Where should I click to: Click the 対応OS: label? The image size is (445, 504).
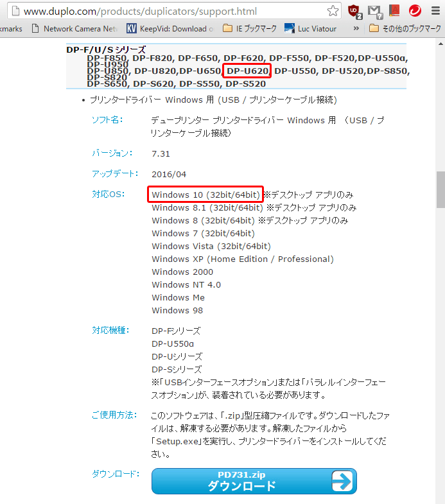click(x=108, y=194)
